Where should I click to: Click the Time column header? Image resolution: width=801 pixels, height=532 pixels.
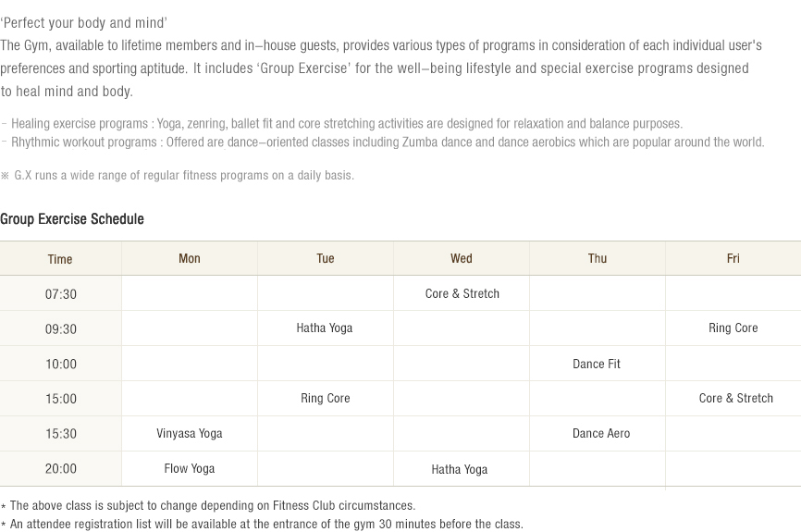coord(60,259)
